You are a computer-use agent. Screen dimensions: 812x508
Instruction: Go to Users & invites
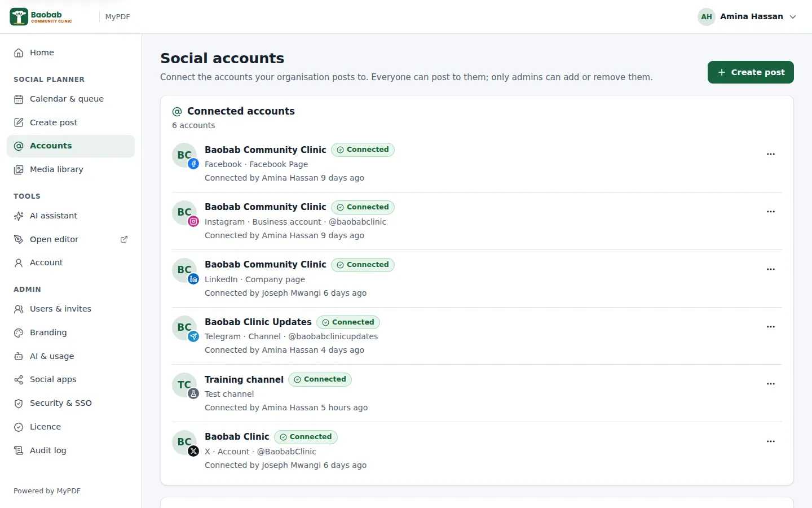coord(70,309)
